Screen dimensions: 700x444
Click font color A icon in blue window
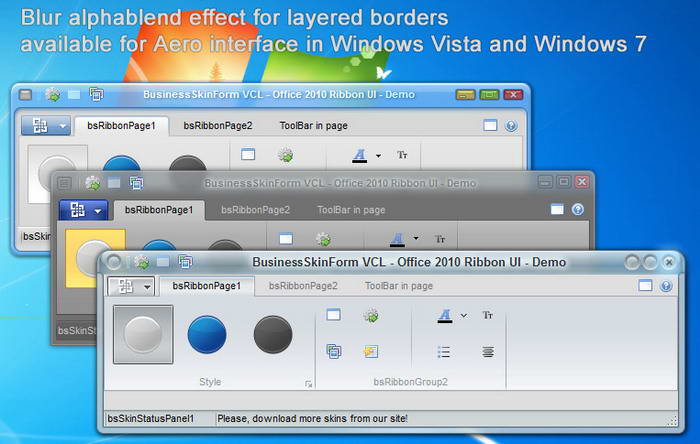(359, 156)
